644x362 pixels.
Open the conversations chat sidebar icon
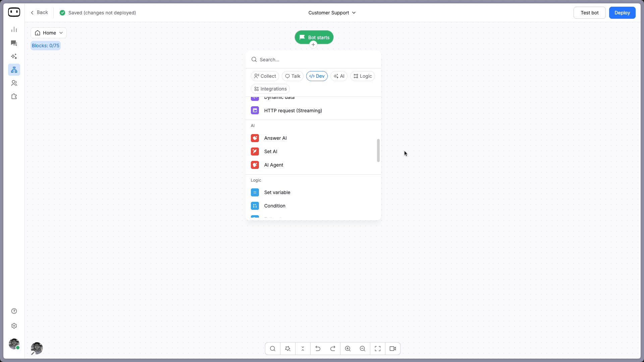coord(14,43)
